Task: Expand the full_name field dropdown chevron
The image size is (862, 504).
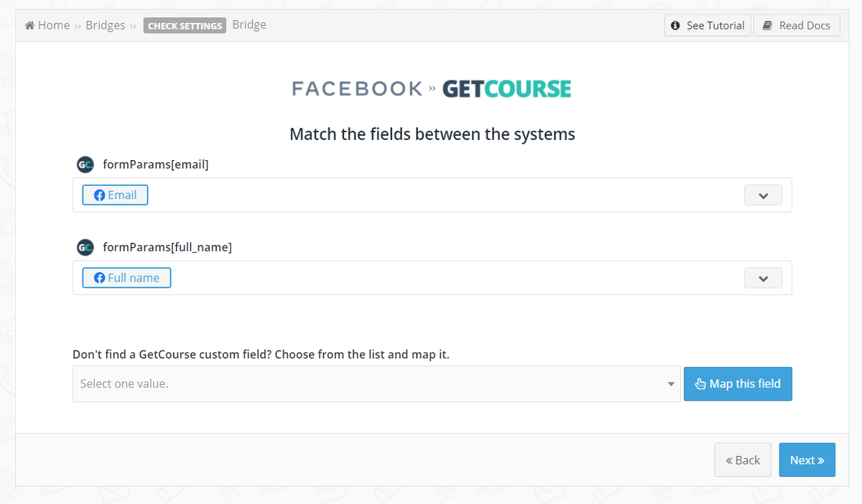Action: [x=763, y=278]
